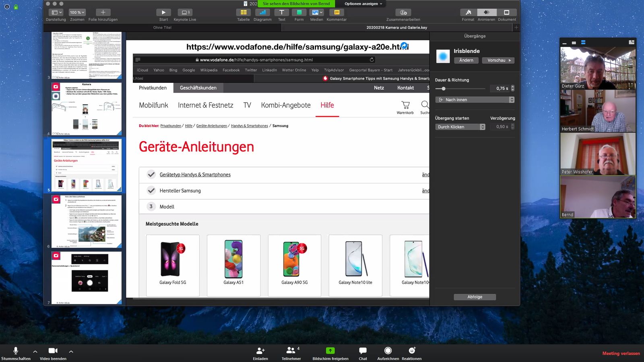Open Internet & Festnetz menu item
This screenshot has height=362, width=644.
[205, 105]
